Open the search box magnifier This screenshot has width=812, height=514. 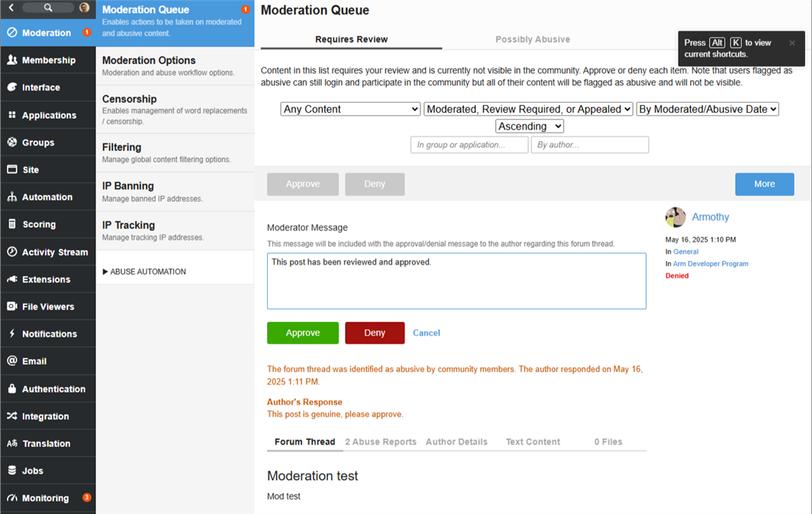48,8
